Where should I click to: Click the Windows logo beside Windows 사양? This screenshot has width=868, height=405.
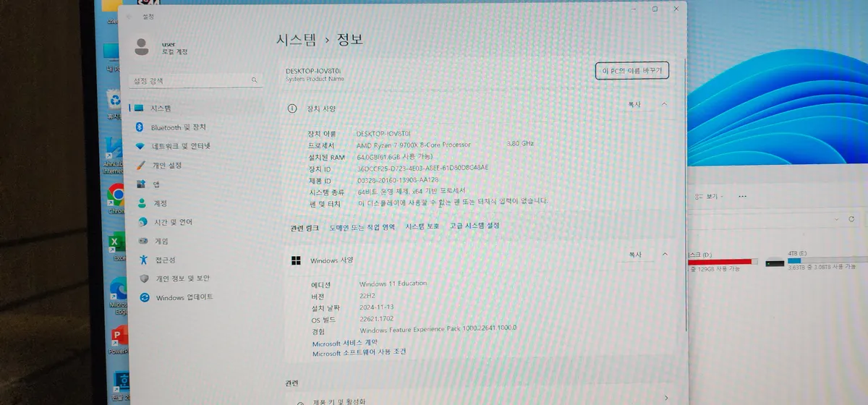[296, 260]
